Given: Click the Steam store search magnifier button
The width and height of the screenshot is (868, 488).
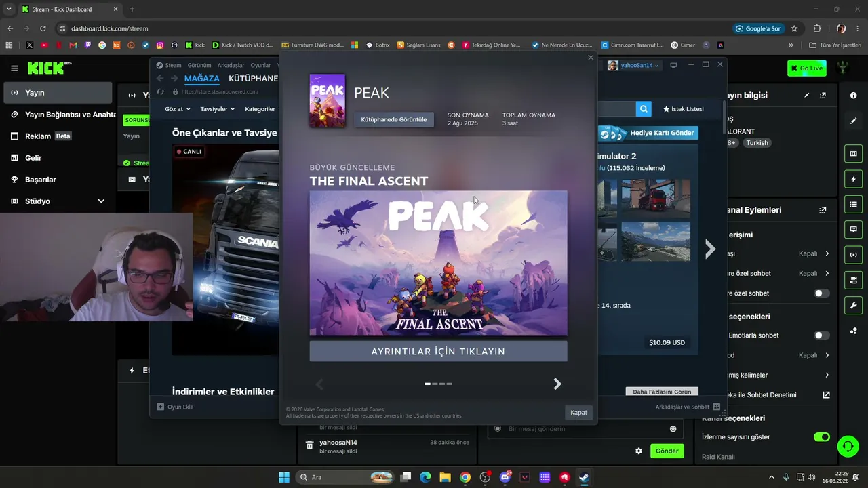Looking at the screenshot, I should pyautogui.click(x=644, y=108).
